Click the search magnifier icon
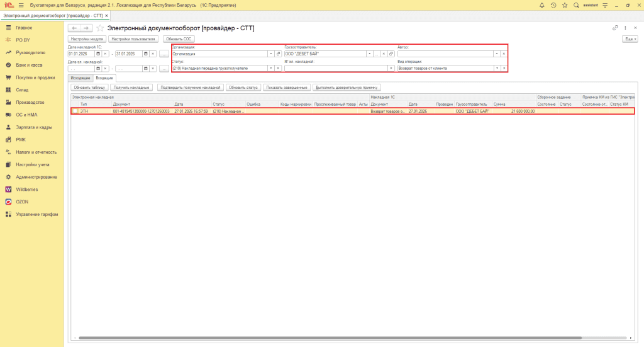The image size is (644, 347). point(575,5)
